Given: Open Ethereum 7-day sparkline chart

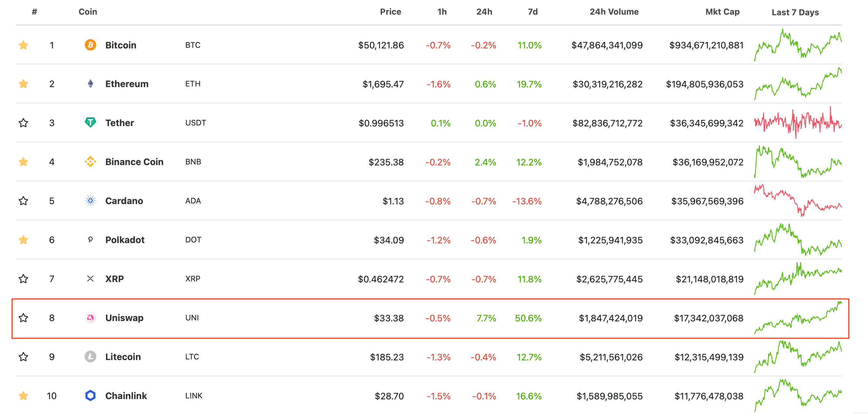Looking at the screenshot, I should [x=798, y=84].
